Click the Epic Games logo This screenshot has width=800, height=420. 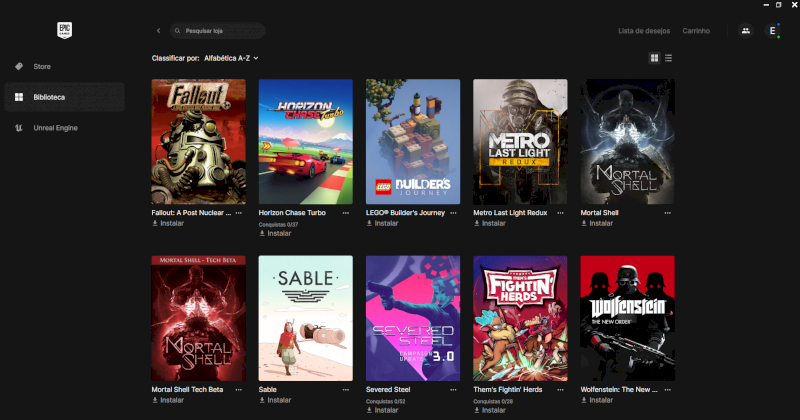[x=65, y=31]
